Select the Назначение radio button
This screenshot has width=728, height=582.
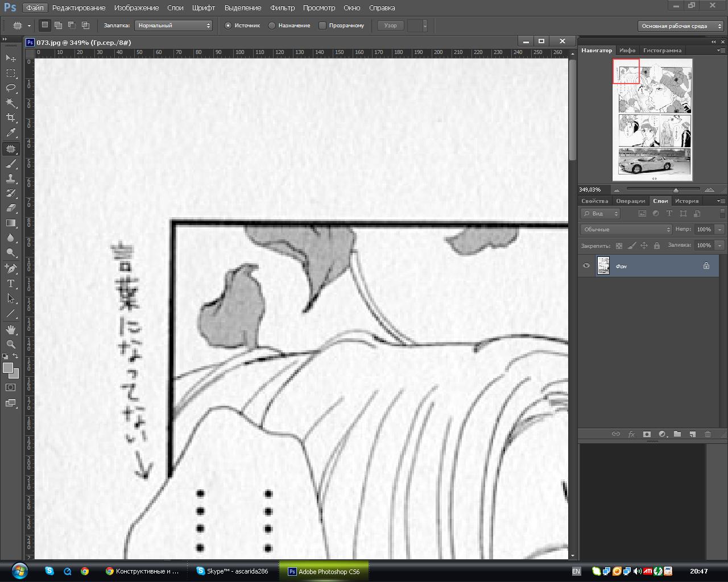pyautogui.click(x=272, y=26)
